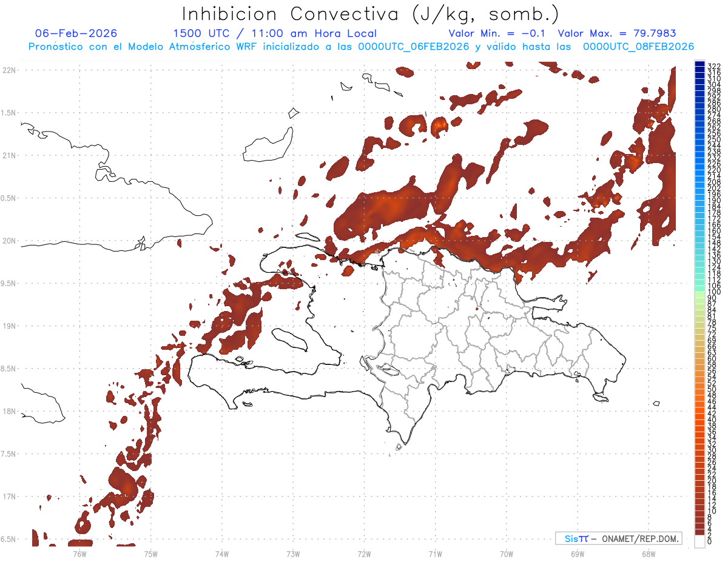Click the 17N latitude label
The width and height of the screenshot is (728, 562).
pos(8,497)
